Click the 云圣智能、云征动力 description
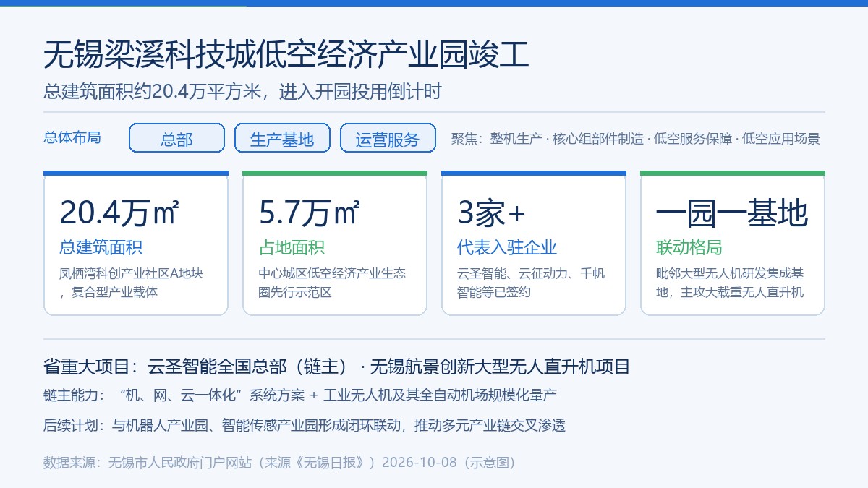 531,283
